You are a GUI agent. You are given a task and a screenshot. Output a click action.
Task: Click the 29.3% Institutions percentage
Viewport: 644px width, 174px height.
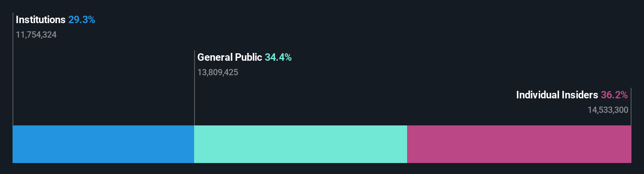[x=82, y=20]
